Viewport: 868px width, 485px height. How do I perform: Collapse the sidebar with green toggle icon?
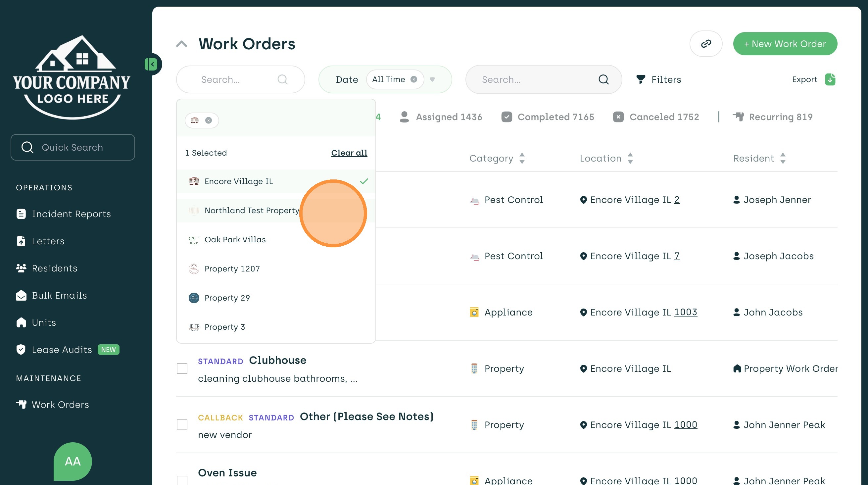[x=151, y=64]
